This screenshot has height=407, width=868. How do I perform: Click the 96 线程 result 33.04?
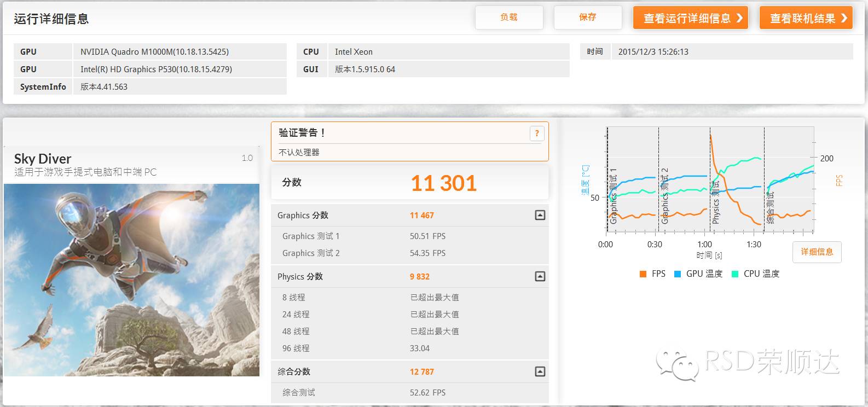click(420, 348)
